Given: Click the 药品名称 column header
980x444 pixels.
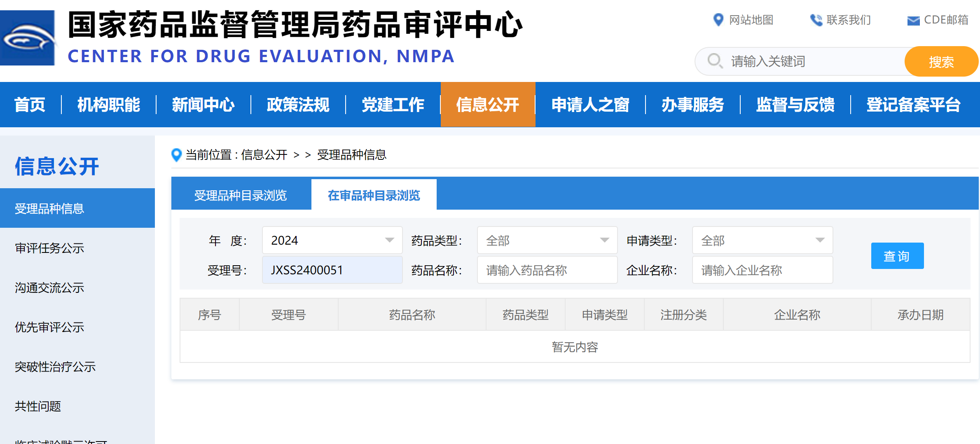Looking at the screenshot, I should coord(412,315).
